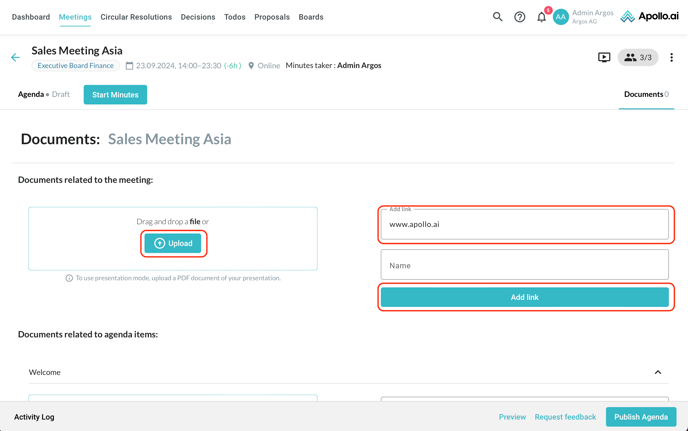
Task: Click the AA user avatar
Action: pyautogui.click(x=561, y=17)
